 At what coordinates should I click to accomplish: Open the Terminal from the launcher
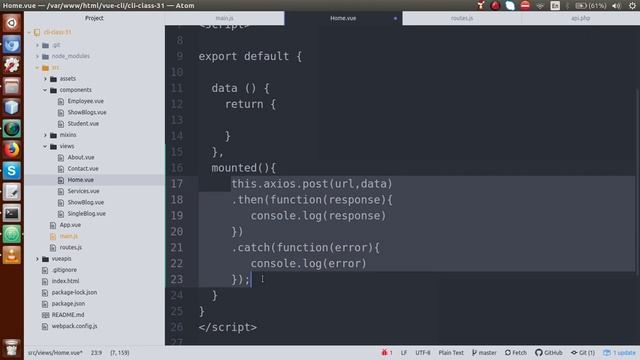click(11, 213)
